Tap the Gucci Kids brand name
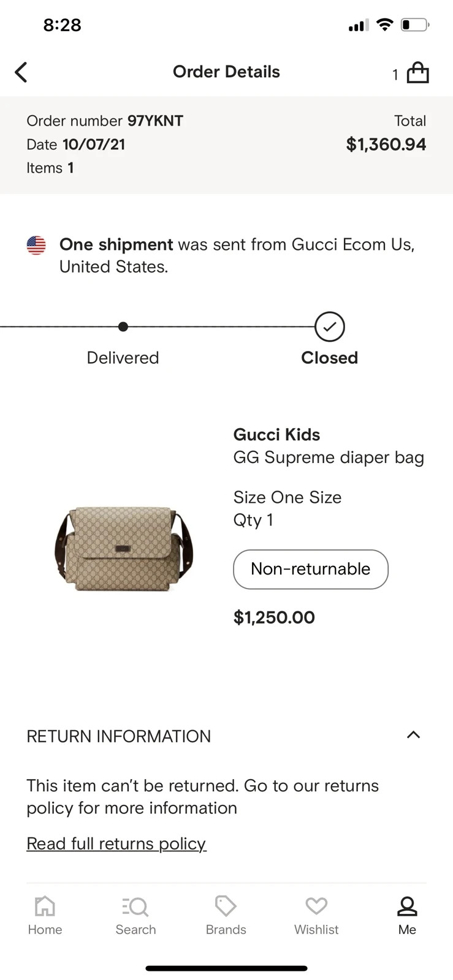 [276, 435]
